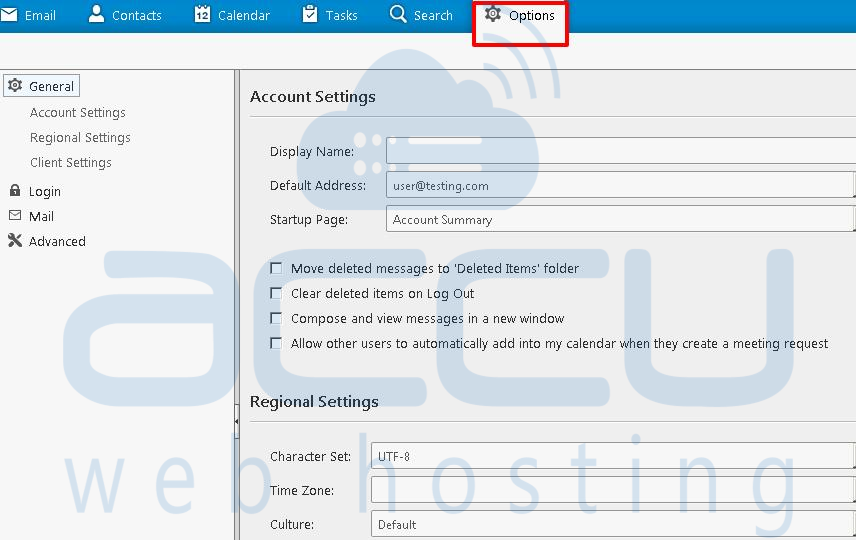Open Client Settings in the sidebar
This screenshot has width=856, height=540.
[71, 163]
